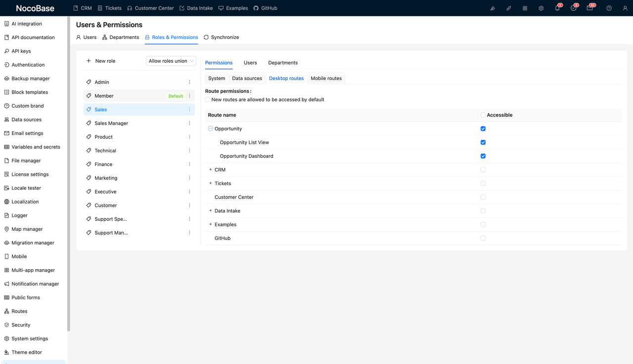The width and height of the screenshot is (633, 364).
Task: Uncheck the Opportunity route accessible checkbox
Action: coord(483,129)
